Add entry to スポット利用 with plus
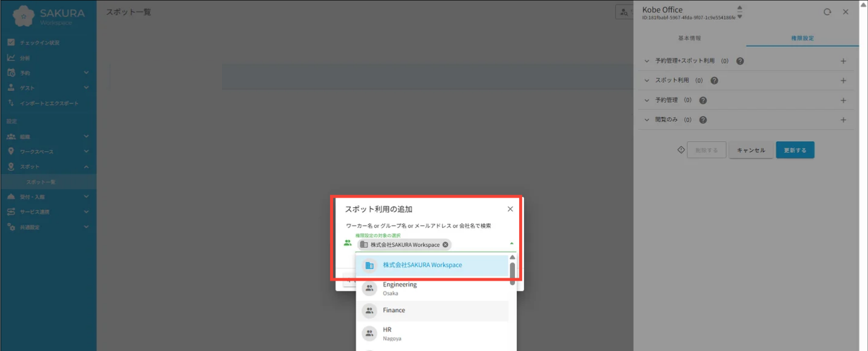The height and width of the screenshot is (351, 868). click(x=843, y=81)
